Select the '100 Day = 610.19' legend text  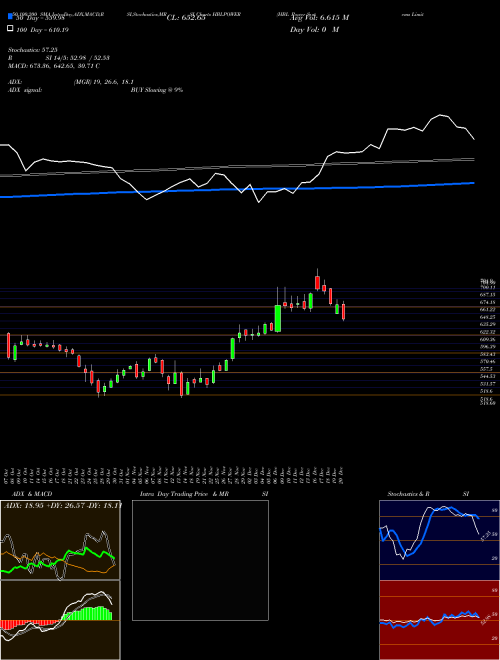pyautogui.click(x=43, y=29)
